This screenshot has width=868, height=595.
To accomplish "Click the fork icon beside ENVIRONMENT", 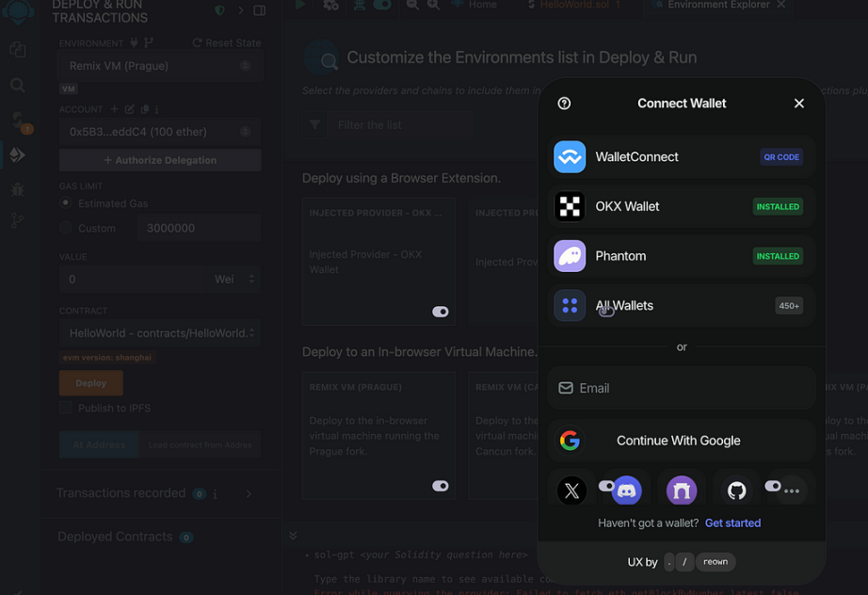I will pos(149,42).
